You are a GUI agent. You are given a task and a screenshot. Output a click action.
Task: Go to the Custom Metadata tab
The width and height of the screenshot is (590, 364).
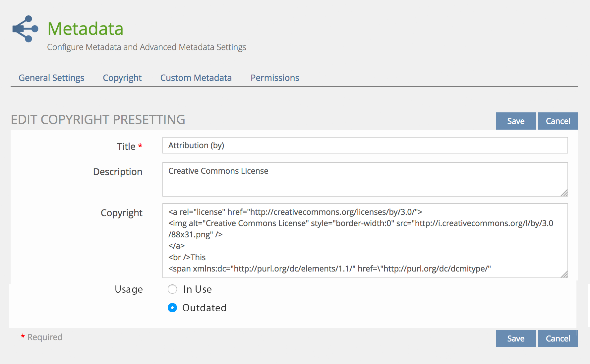196,78
